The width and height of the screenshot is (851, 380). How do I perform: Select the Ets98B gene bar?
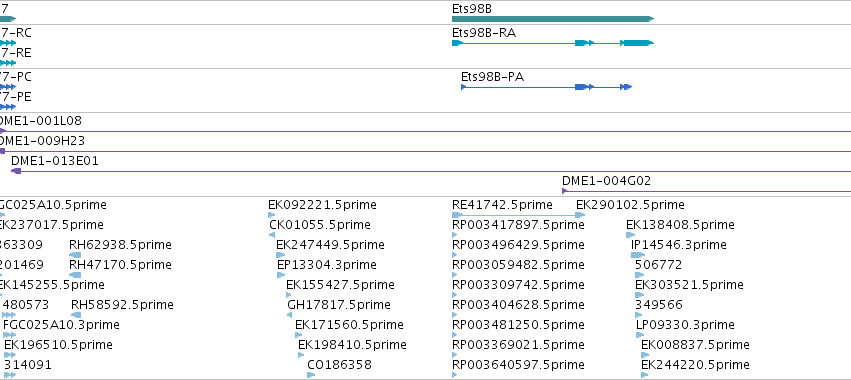click(552, 19)
